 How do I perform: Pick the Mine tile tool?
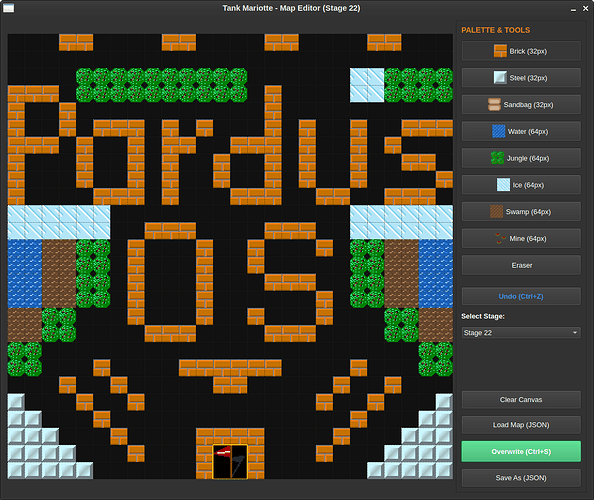(x=521, y=238)
